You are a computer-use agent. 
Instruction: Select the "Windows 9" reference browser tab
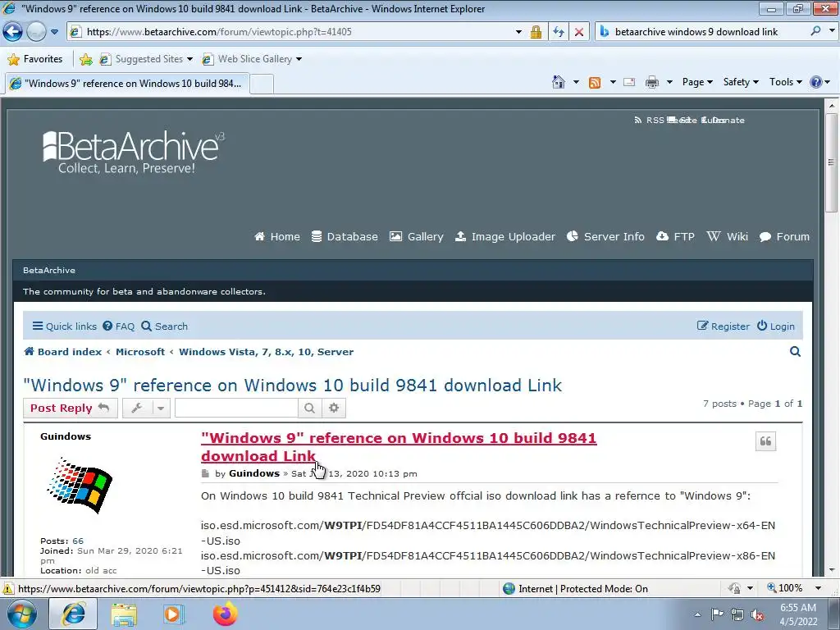[x=127, y=84]
